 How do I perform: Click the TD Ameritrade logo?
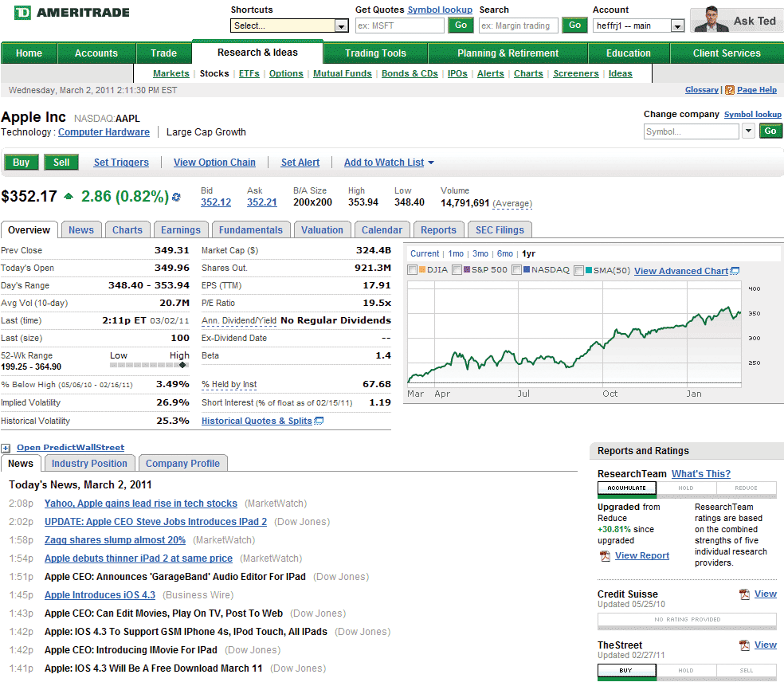coord(72,13)
